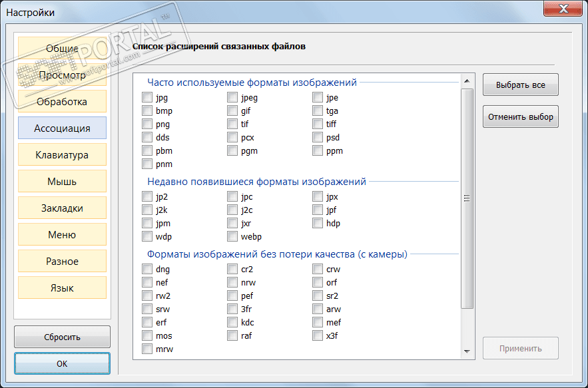Select the Ассоциация tab
This screenshot has height=388, width=588.
(62, 128)
